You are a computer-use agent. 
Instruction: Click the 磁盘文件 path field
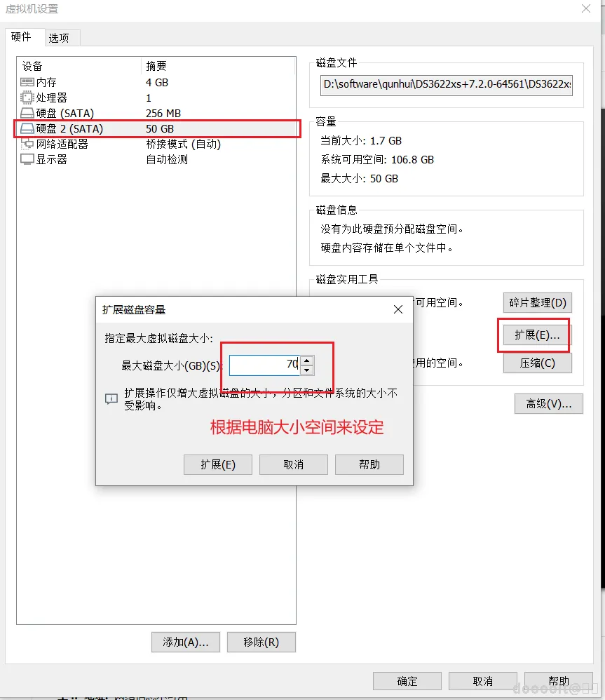pyautogui.click(x=447, y=86)
